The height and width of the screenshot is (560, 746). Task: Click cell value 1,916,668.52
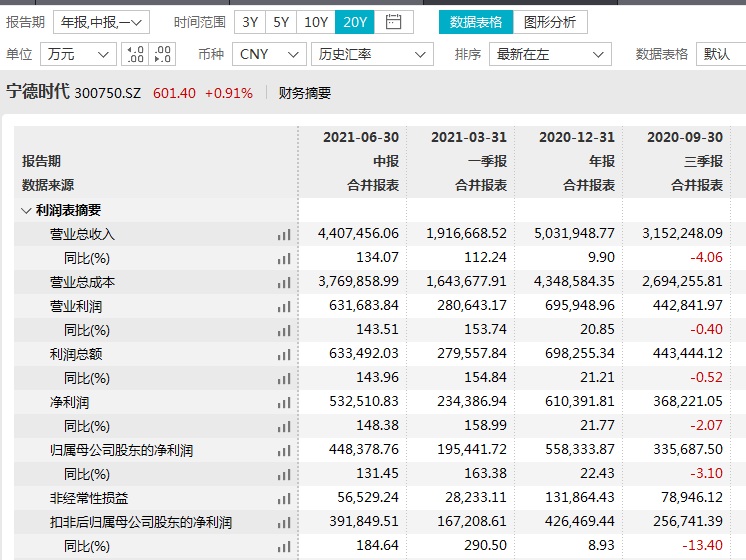click(466, 233)
